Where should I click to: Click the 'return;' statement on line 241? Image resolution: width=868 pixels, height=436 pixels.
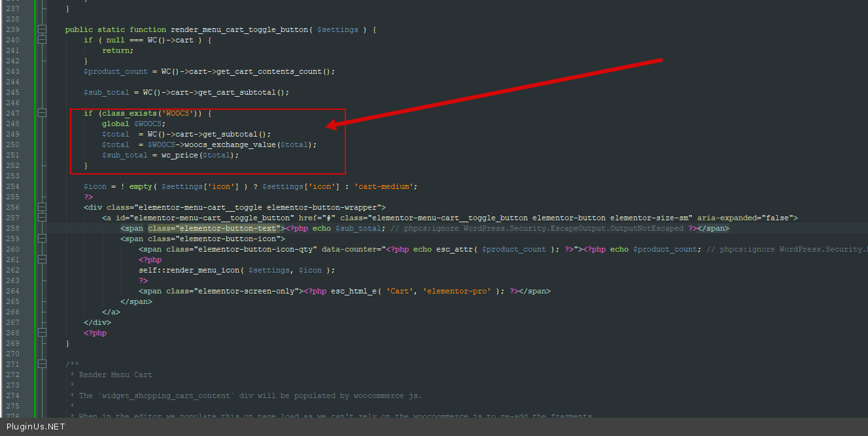click(x=117, y=50)
